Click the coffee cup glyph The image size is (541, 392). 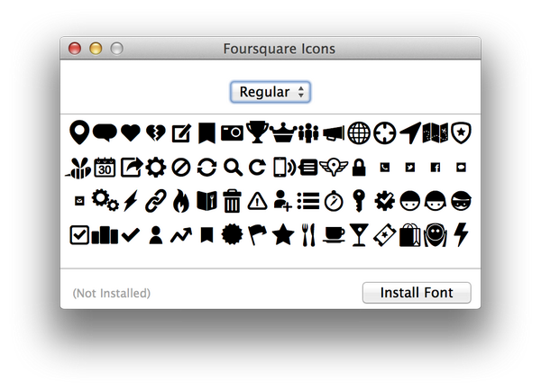tap(334, 235)
